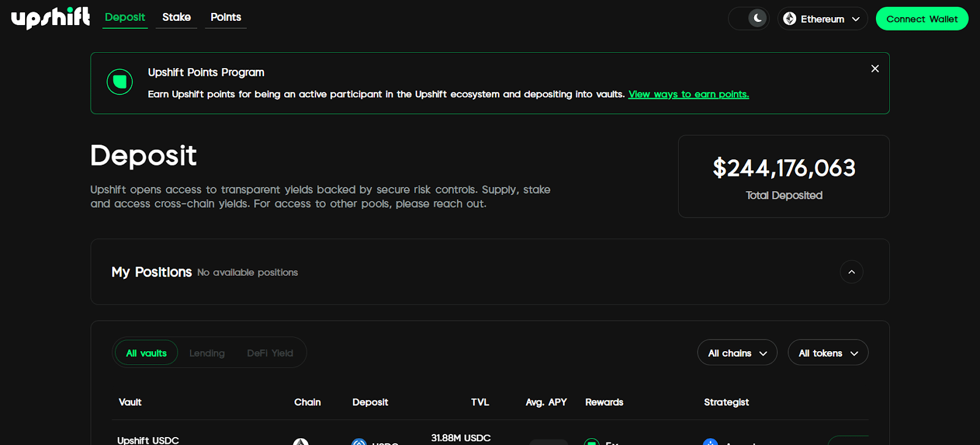Collapse the My Positions section
Viewport: 980px width, 445px height.
tap(851, 272)
